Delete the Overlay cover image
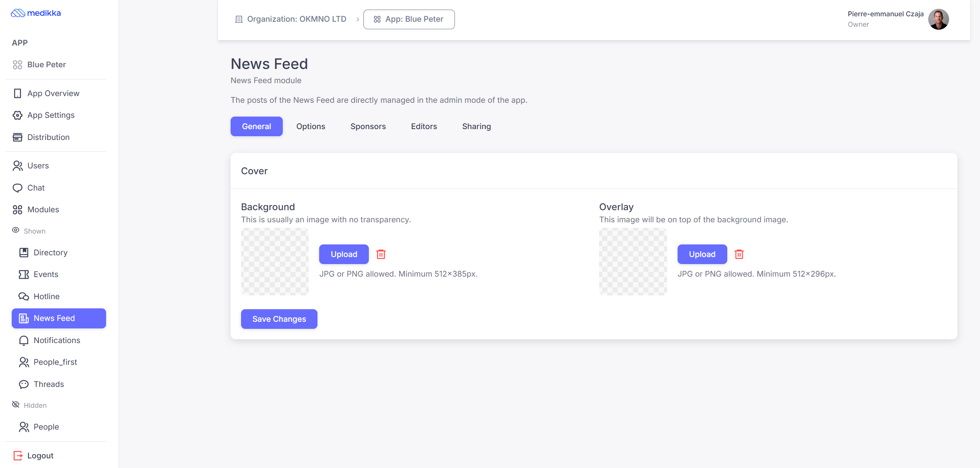Screen dimensions: 980x468 (x=739, y=254)
